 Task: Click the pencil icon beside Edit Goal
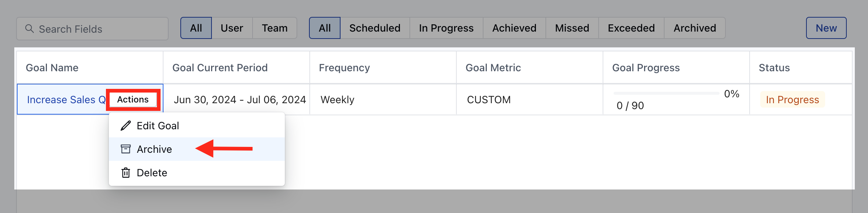coord(126,126)
